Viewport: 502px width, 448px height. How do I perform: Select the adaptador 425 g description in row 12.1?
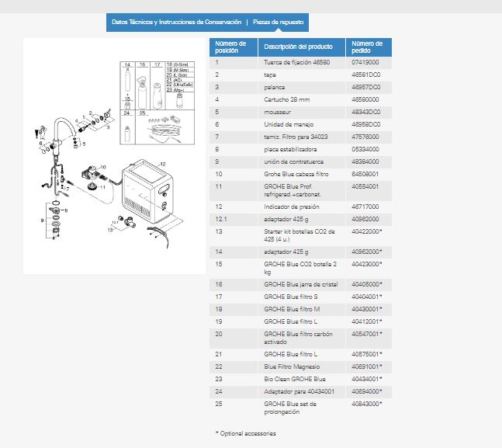click(286, 220)
